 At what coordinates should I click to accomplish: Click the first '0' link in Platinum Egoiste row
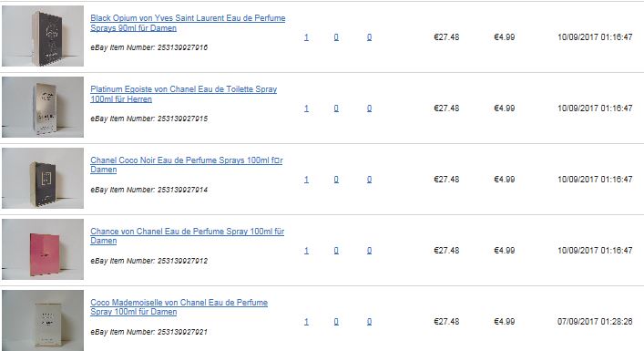click(x=336, y=108)
